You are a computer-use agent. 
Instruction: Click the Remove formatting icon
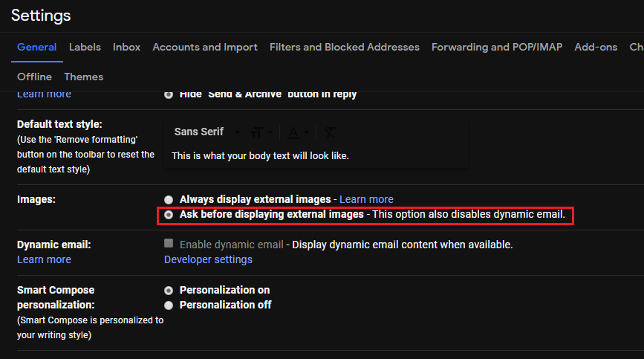(330, 132)
